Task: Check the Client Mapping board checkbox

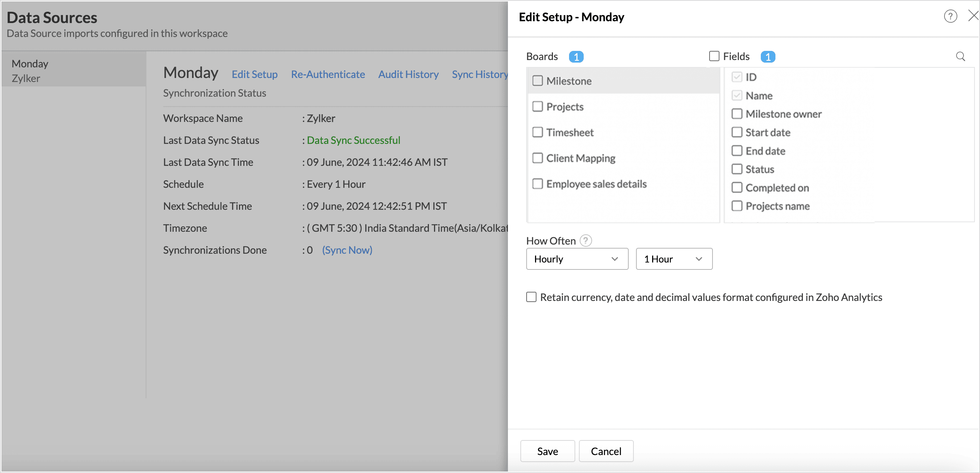Action: point(538,158)
